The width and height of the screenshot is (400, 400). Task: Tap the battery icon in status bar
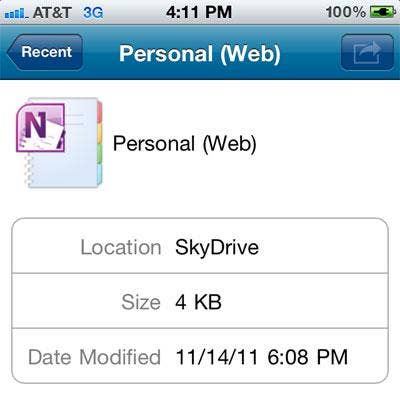(x=383, y=12)
